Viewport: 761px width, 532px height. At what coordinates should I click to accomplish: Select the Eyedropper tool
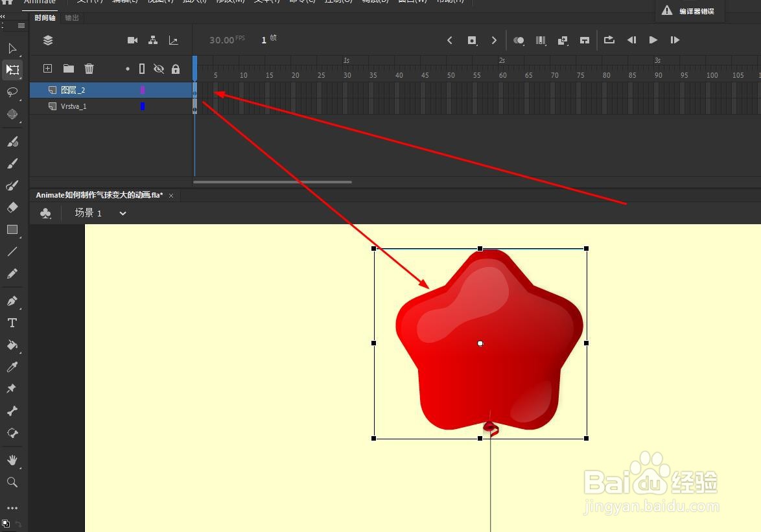(12, 367)
